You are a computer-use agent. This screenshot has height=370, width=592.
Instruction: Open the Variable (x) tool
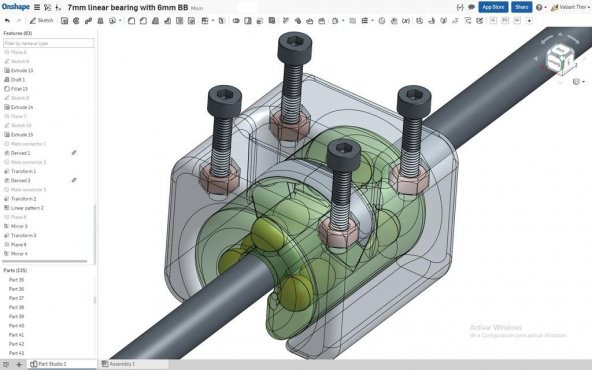tap(406, 21)
